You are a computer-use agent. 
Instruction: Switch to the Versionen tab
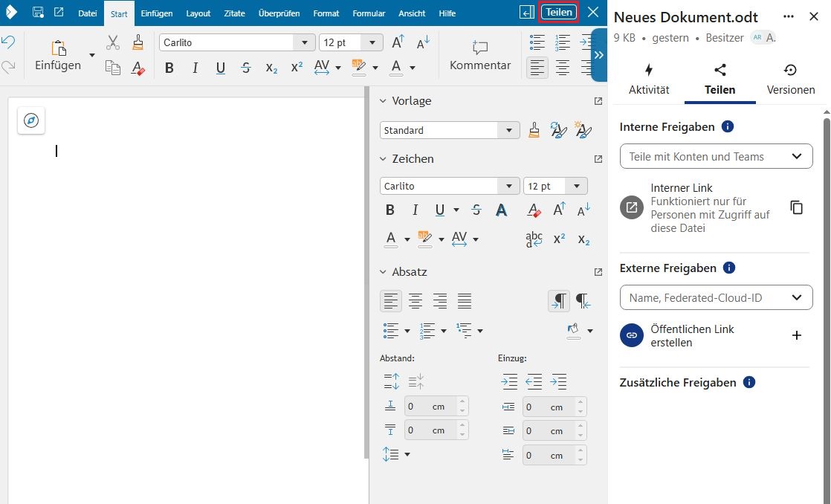pos(790,79)
